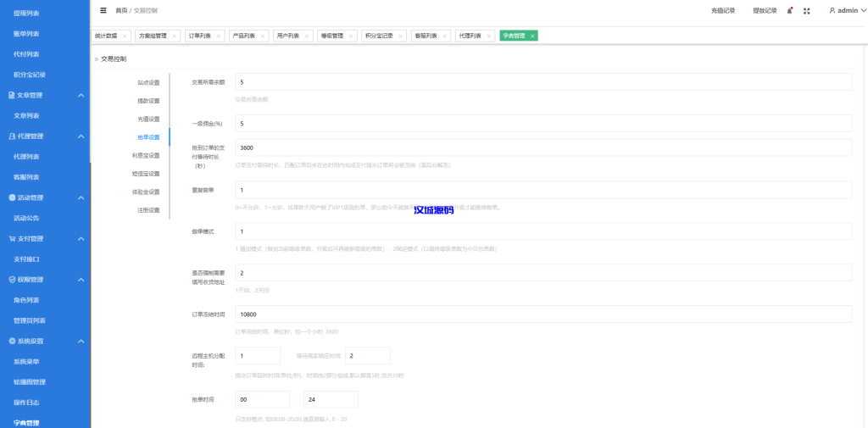Toggle the sidebar collapse hamburger icon
Screen dimensions: 868x428
(103, 10)
